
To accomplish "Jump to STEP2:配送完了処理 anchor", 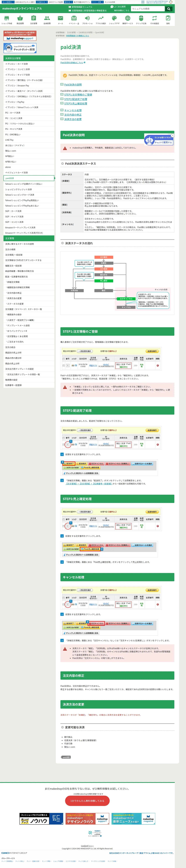I will 76,99.
